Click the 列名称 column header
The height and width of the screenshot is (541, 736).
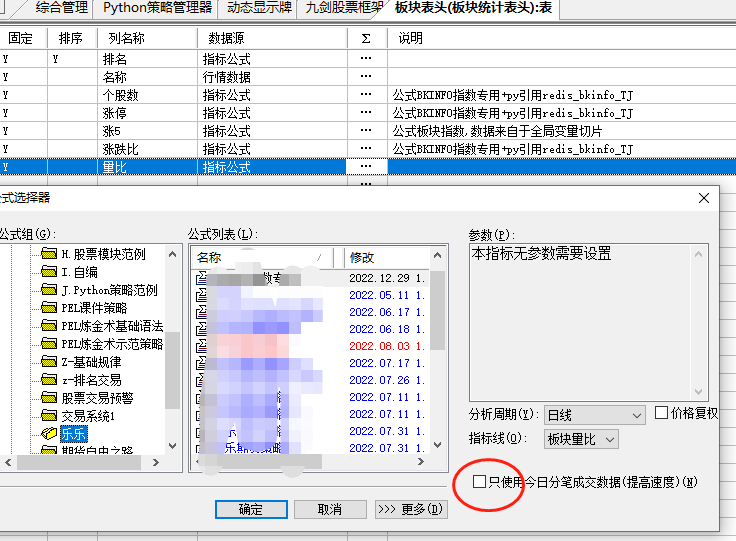(147, 38)
